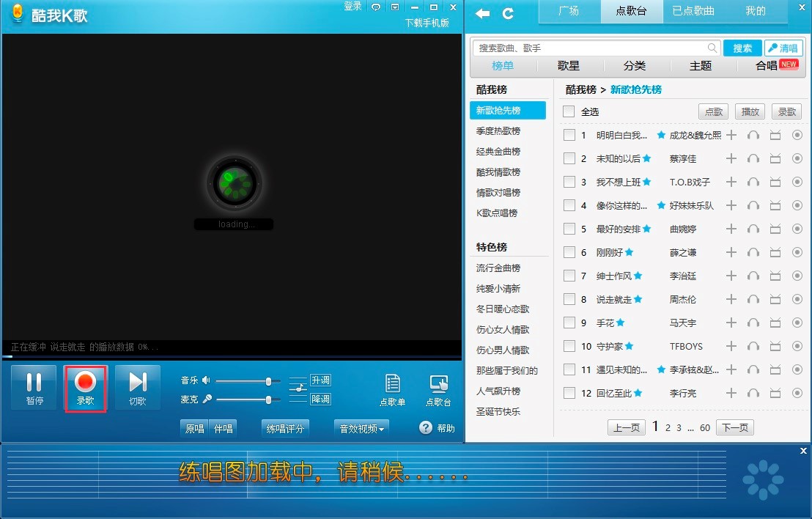Preview 刚刚好 using the headphone icon
Screen dimensions: 812x519
point(753,252)
